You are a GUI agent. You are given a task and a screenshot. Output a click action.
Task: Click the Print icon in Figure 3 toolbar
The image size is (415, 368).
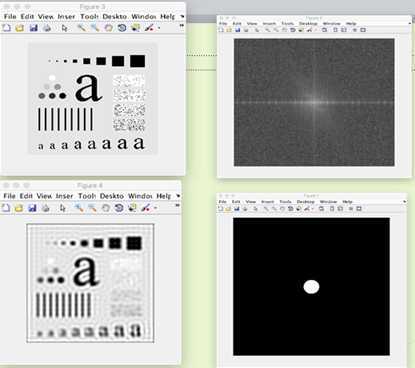click(x=47, y=28)
